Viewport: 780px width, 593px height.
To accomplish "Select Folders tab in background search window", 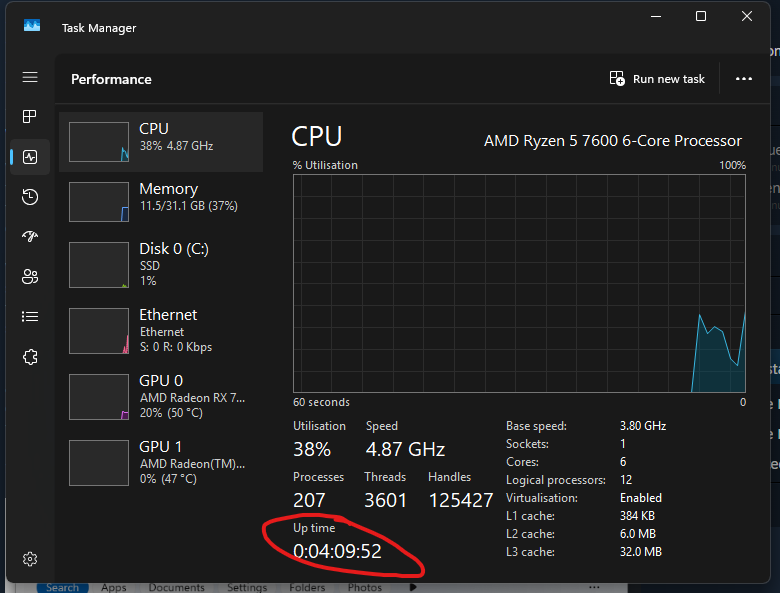I will [x=307, y=588].
